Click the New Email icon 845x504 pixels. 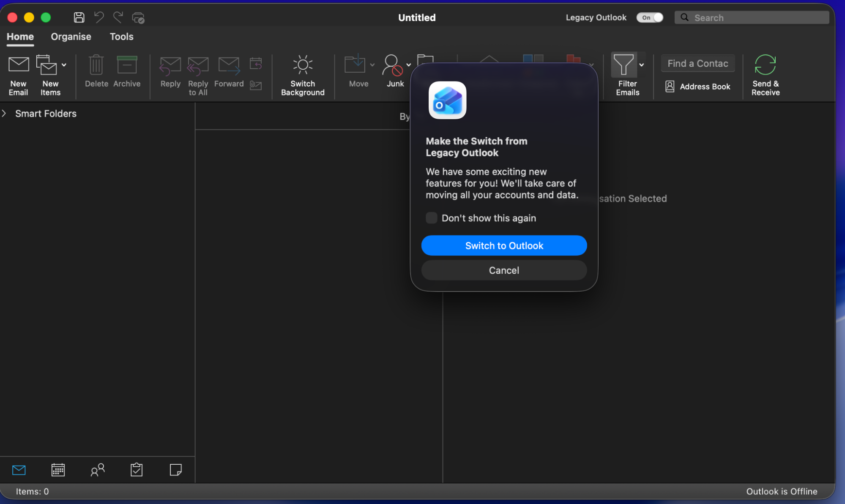click(x=19, y=65)
